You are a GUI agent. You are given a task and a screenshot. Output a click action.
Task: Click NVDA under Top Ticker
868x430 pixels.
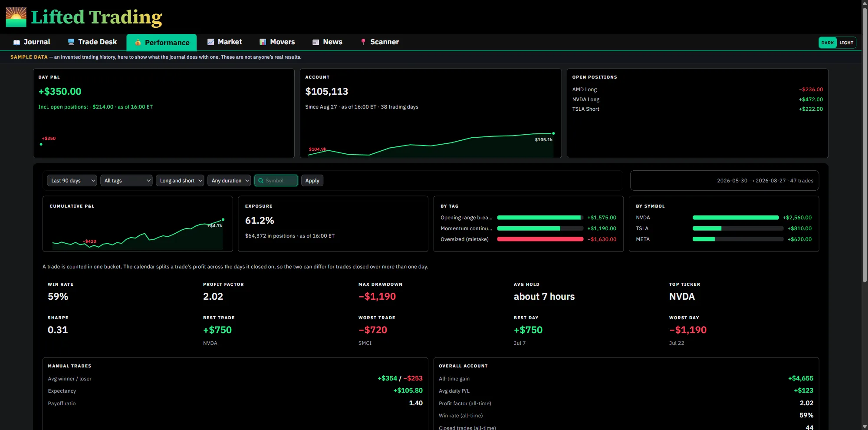(x=682, y=297)
